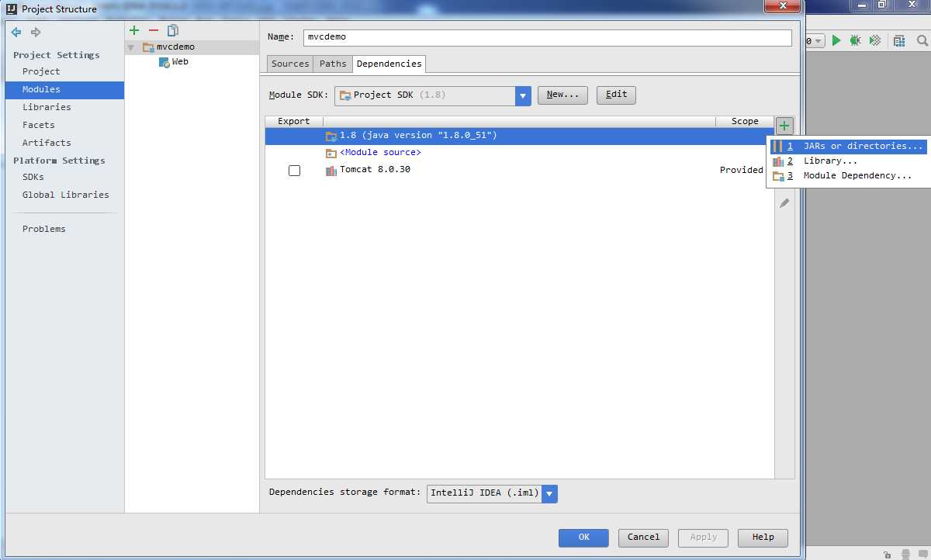Image resolution: width=931 pixels, height=560 pixels.
Task: Click the Export column header
Action: coord(294,122)
